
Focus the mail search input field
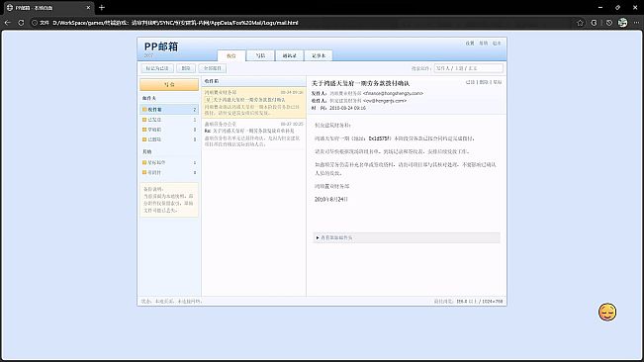coord(469,68)
